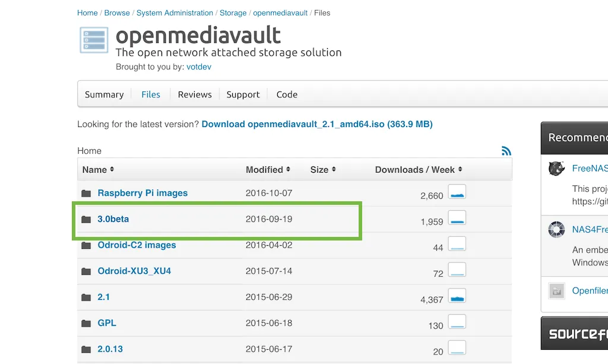The height and width of the screenshot is (364, 608).
Task: Open the Raspberry Pi images folder link
Action: pos(142,193)
